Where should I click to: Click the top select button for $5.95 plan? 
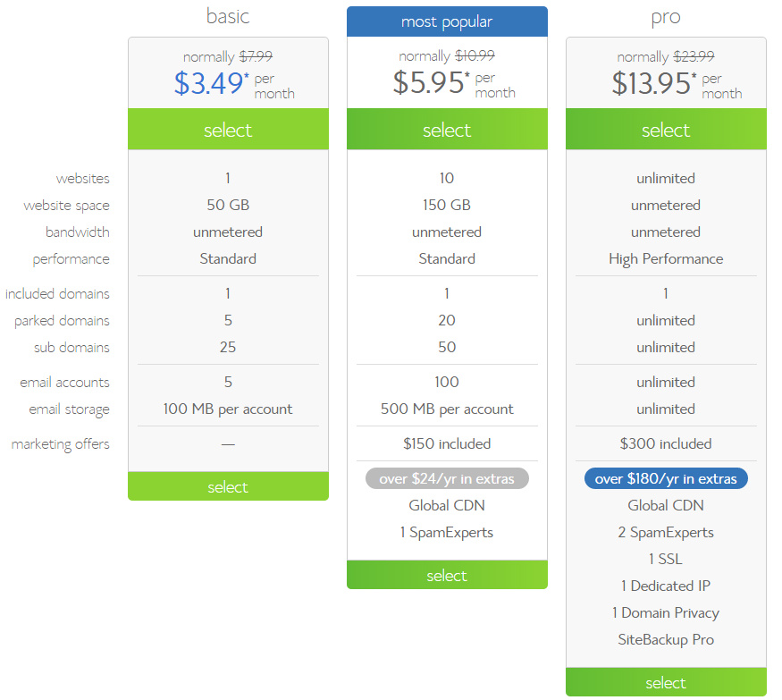coord(447,130)
